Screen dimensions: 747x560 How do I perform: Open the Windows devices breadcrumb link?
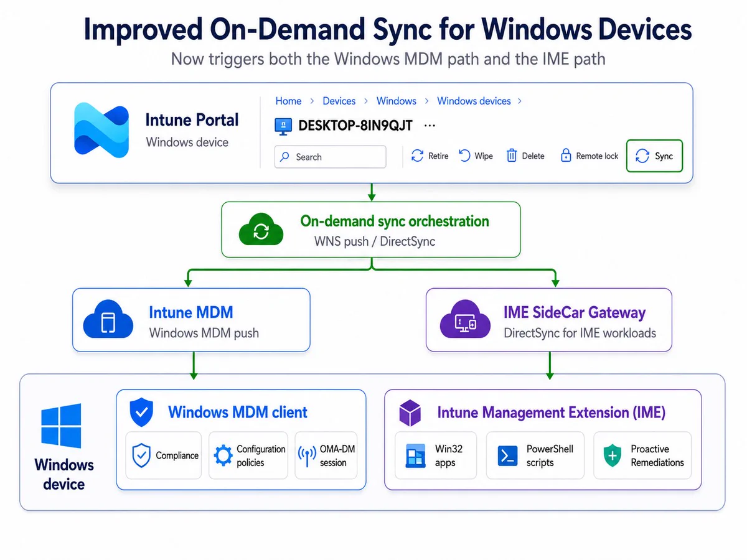click(x=474, y=101)
